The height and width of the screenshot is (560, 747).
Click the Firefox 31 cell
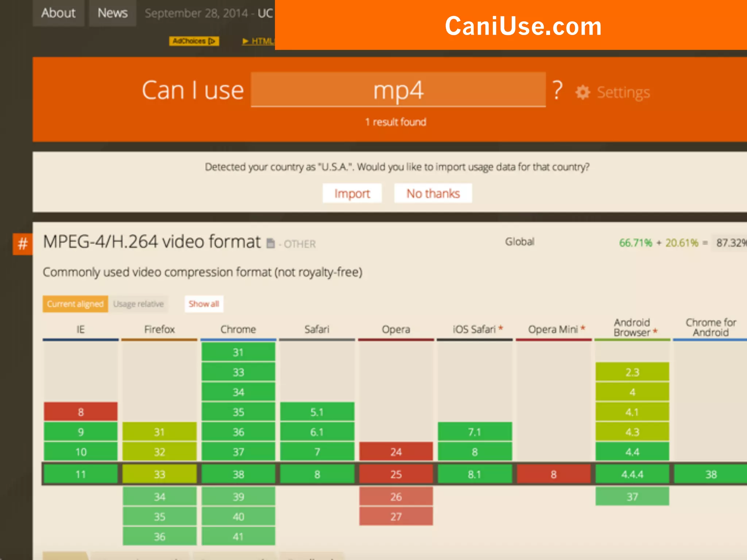pyautogui.click(x=159, y=432)
